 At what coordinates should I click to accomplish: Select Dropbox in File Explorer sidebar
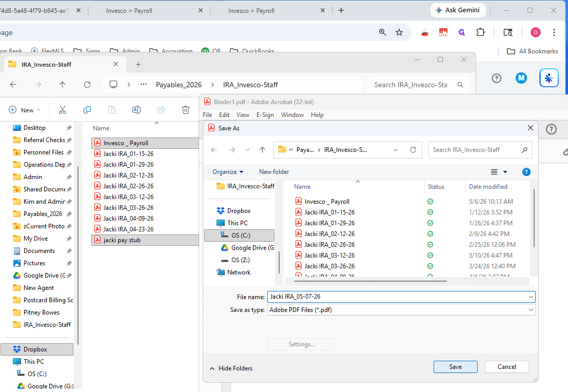pos(37,349)
